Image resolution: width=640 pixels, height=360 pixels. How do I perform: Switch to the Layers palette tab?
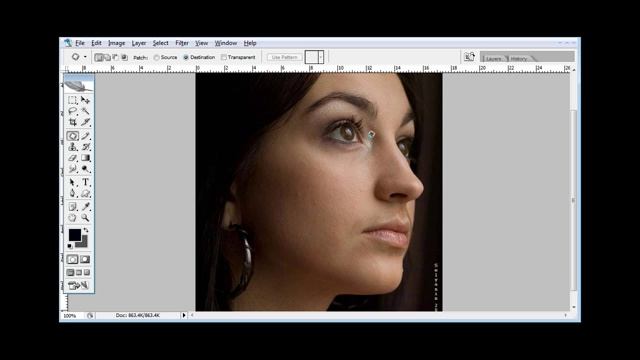(x=493, y=59)
